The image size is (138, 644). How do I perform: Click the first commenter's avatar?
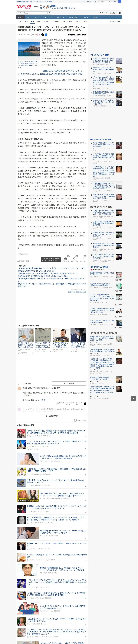[x=19, y=389]
